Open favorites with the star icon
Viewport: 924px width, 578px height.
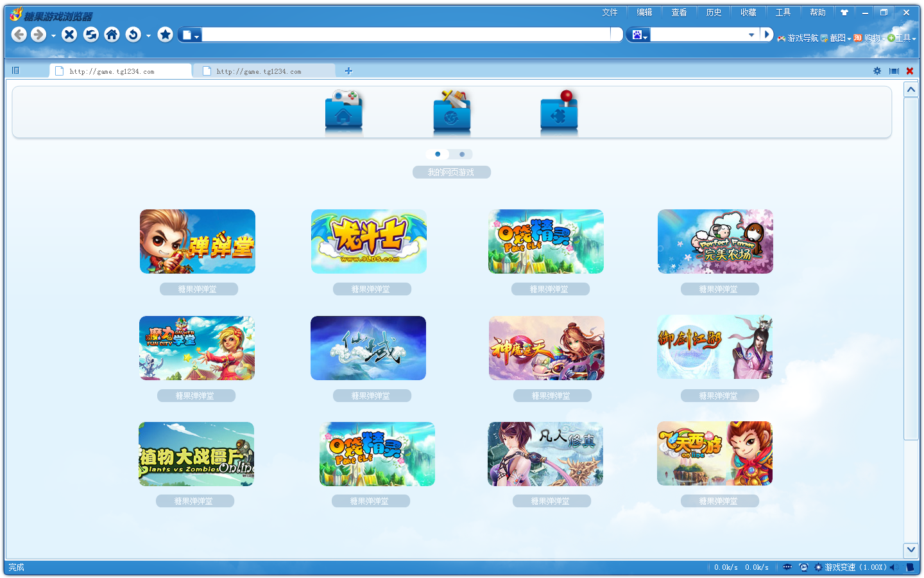[x=165, y=35]
